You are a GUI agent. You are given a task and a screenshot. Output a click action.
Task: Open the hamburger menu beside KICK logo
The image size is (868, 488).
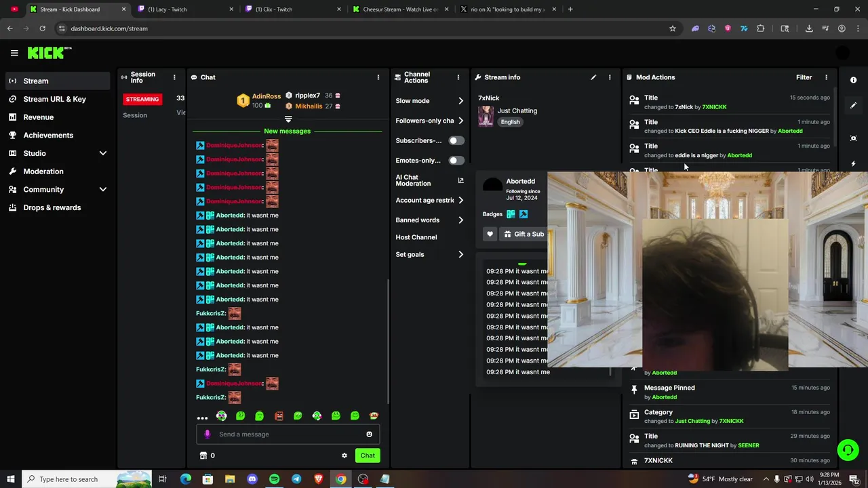[14, 53]
